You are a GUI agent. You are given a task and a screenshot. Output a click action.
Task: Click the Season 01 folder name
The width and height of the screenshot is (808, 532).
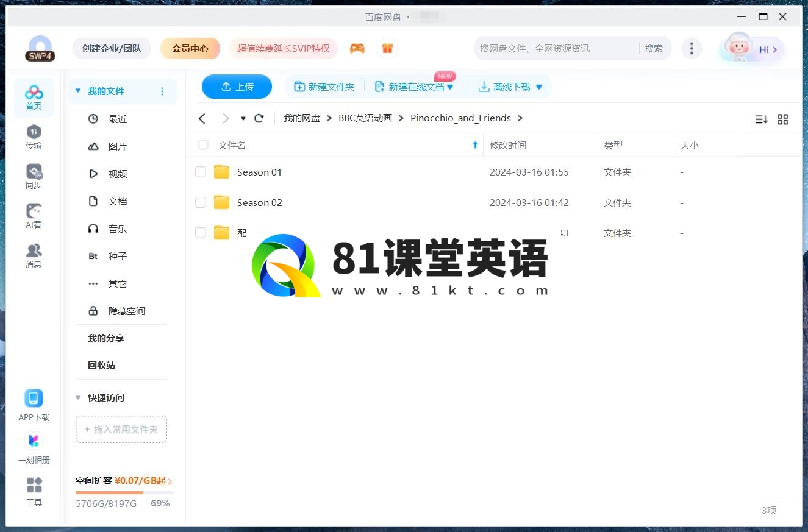point(260,172)
